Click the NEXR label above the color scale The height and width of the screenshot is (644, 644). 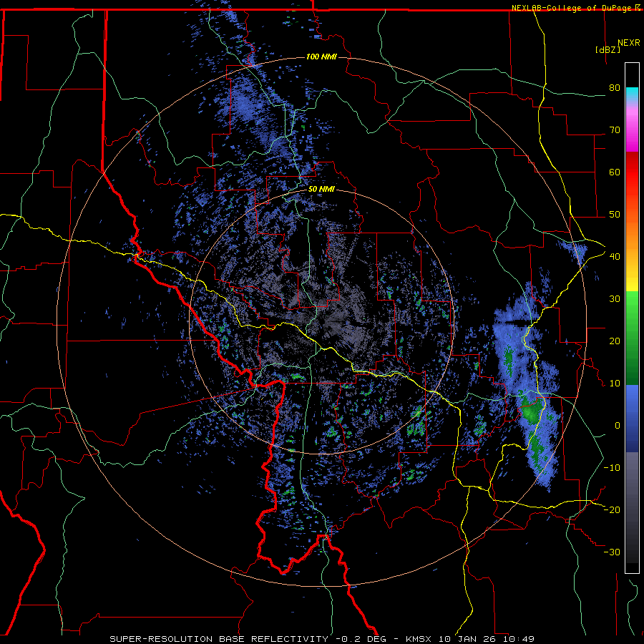pos(628,43)
